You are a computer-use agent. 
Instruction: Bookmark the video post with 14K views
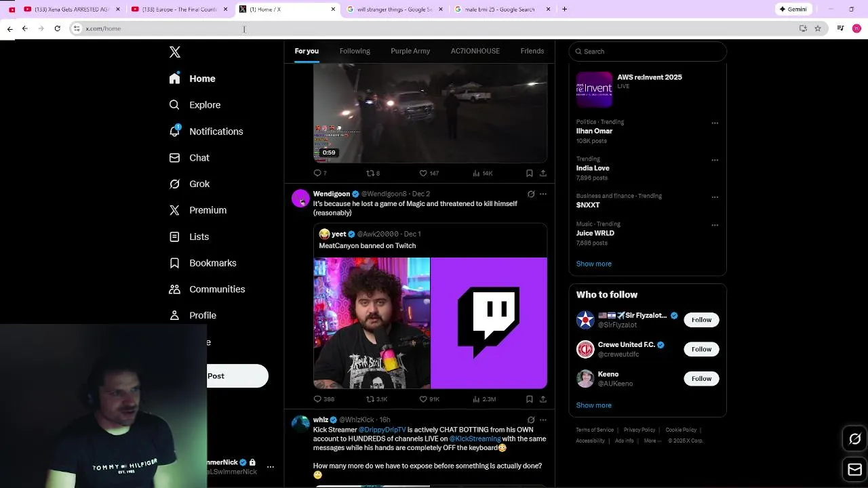point(530,174)
